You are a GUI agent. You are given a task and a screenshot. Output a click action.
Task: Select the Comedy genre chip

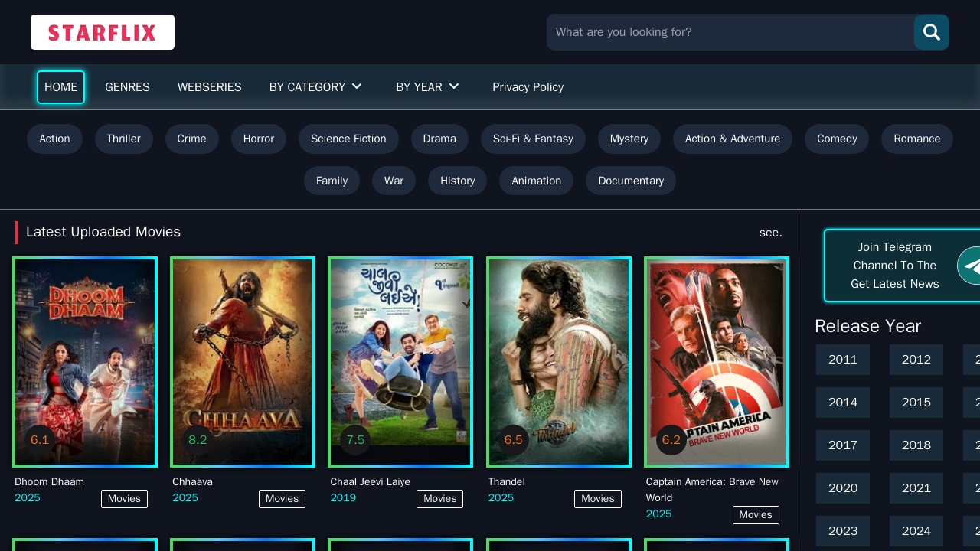[837, 139]
